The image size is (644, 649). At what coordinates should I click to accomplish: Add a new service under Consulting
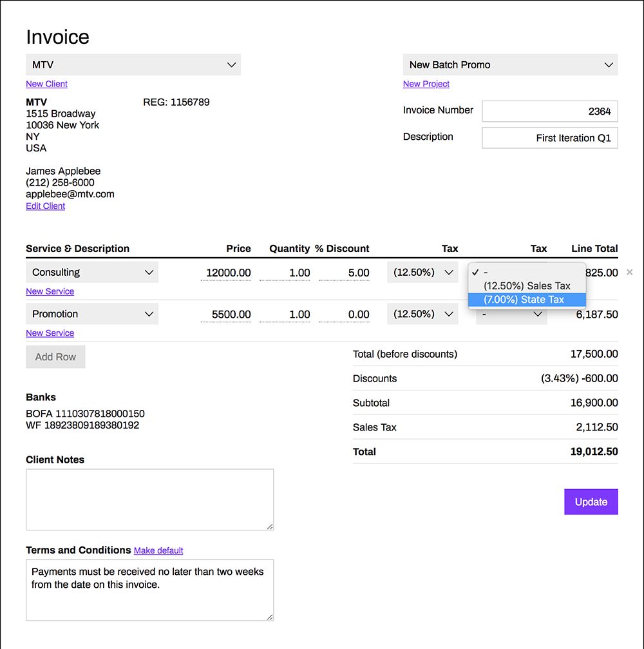pyautogui.click(x=50, y=291)
